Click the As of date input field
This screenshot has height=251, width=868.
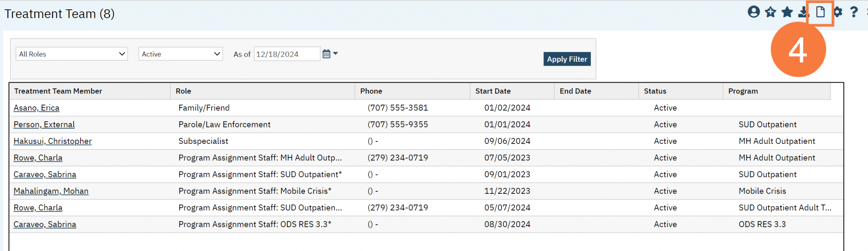[x=287, y=54]
